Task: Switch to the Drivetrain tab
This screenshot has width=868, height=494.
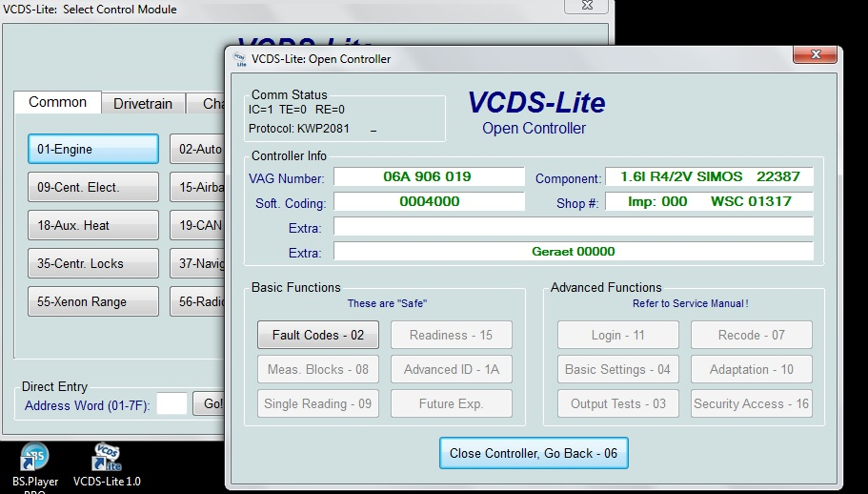Action: [x=142, y=104]
